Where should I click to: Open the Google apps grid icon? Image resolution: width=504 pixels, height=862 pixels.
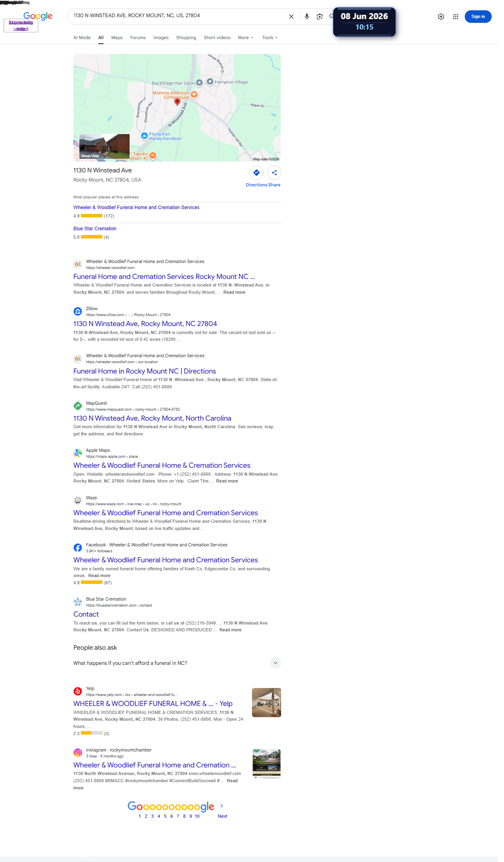[x=456, y=16]
